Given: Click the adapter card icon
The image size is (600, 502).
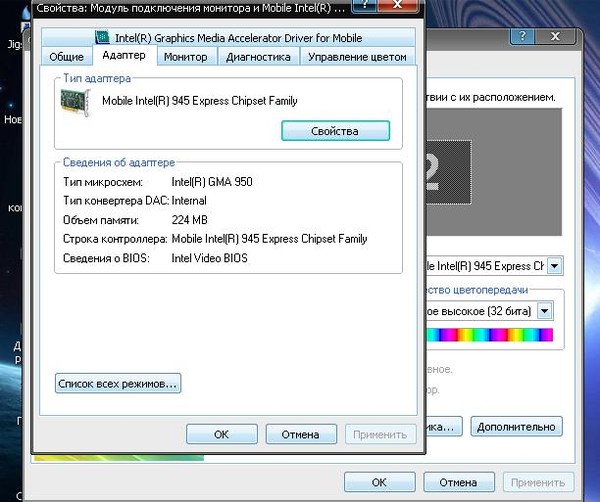Looking at the screenshot, I should point(76,103).
